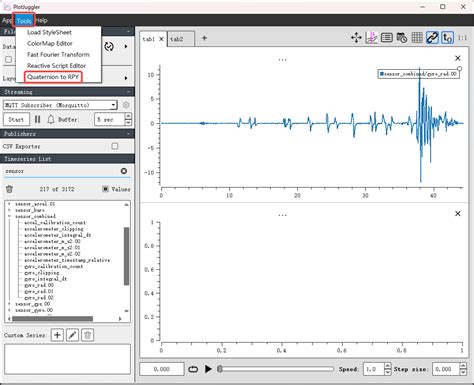Click the timeseries list horizontal scrollbar
474x385 pixels.
tap(52, 319)
